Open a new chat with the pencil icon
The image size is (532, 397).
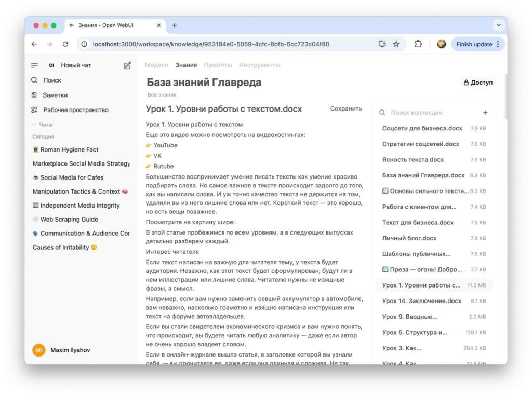(127, 65)
